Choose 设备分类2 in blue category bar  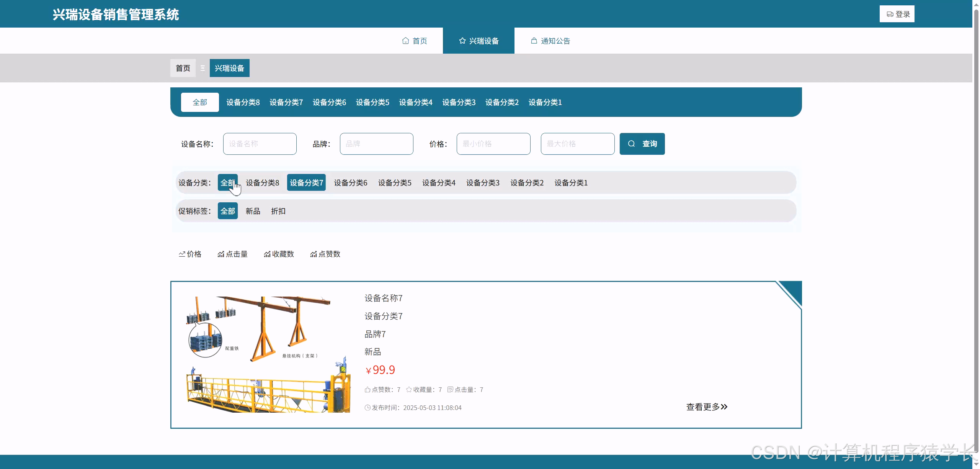(x=502, y=102)
